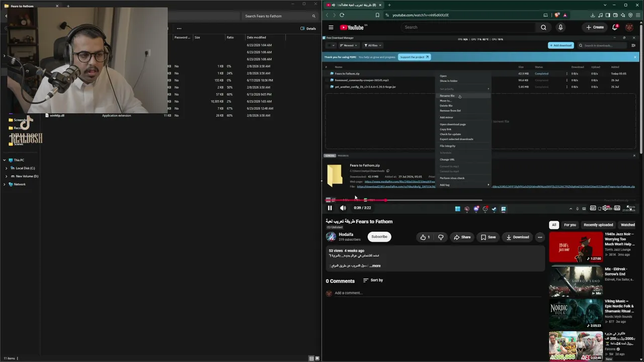The height and width of the screenshot is (362, 644).
Task: Open the All files filter dropdown
Action: [373, 45]
